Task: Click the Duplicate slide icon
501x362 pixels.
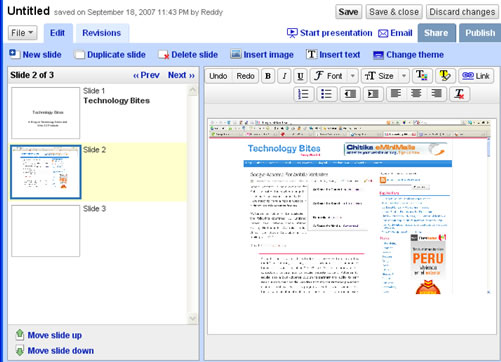Action: pyautogui.click(x=80, y=54)
